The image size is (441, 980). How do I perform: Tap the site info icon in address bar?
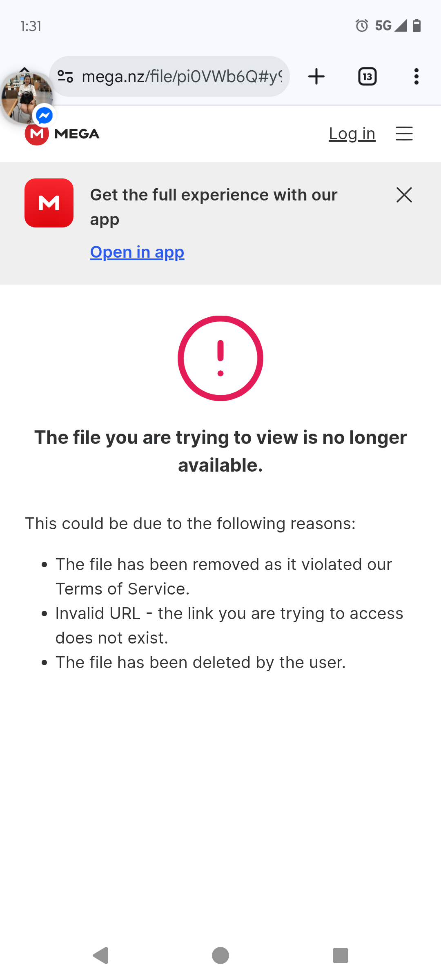pyautogui.click(x=65, y=76)
